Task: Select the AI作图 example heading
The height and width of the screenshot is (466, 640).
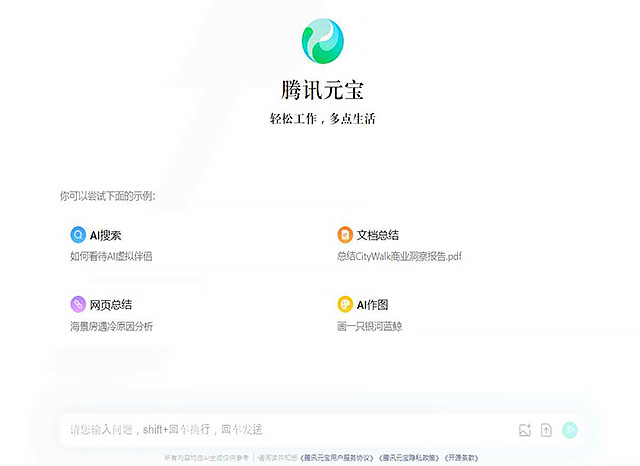Action: pyautogui.click(x=372, y=305)
